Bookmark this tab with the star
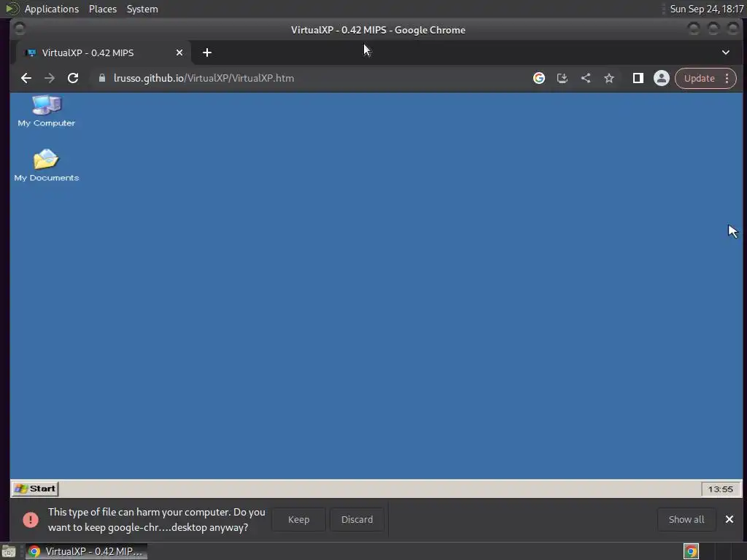Image resolution: width=747 pixels, height=560 pixels. (x=609, y=78)
